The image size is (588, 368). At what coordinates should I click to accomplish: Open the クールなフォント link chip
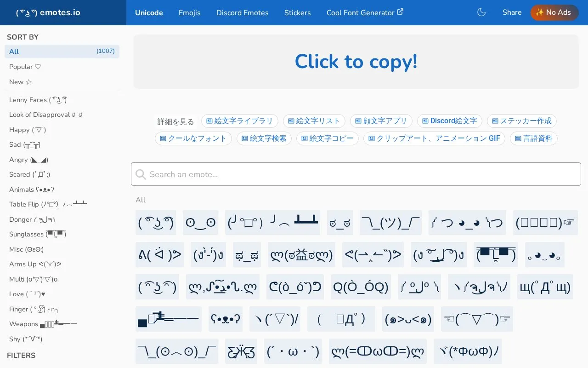[x=193, y=138]
